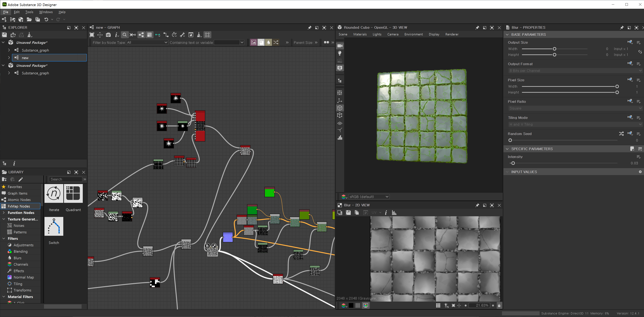Click the broom clean icon in graph toolbar

199,35
